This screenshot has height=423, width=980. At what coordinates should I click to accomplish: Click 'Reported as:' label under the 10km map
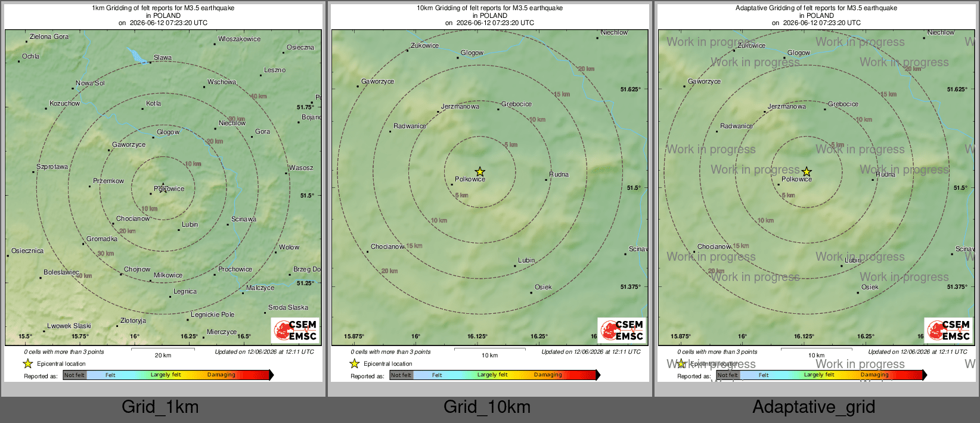point(367,376)
